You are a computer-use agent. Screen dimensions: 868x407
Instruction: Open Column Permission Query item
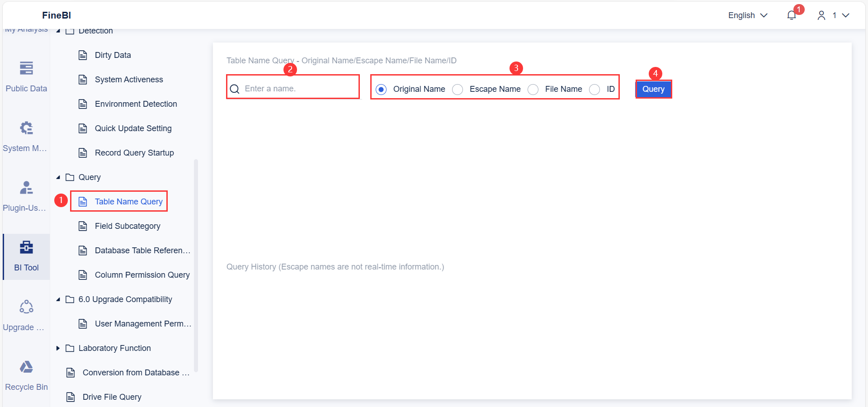[x=142, y=275]
